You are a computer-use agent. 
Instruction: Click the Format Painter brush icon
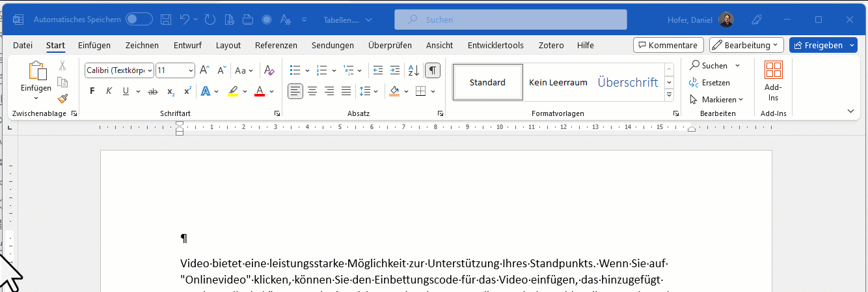pos(62,98)
